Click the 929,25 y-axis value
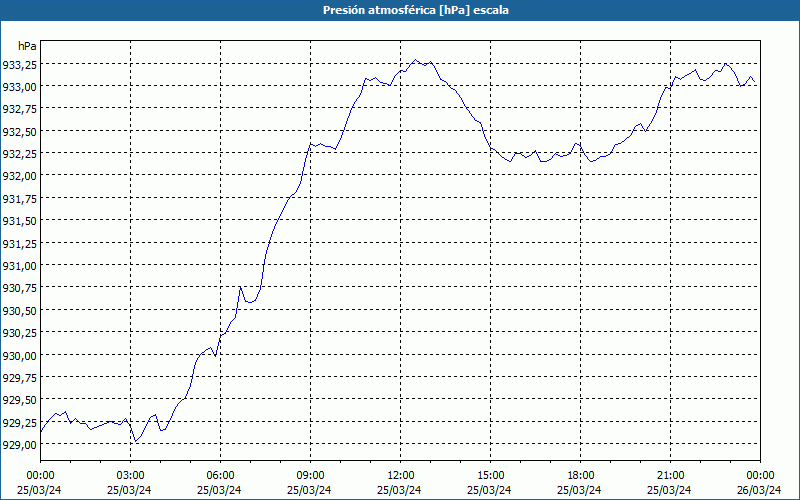800x500 pixels. (x=19, y=423)
